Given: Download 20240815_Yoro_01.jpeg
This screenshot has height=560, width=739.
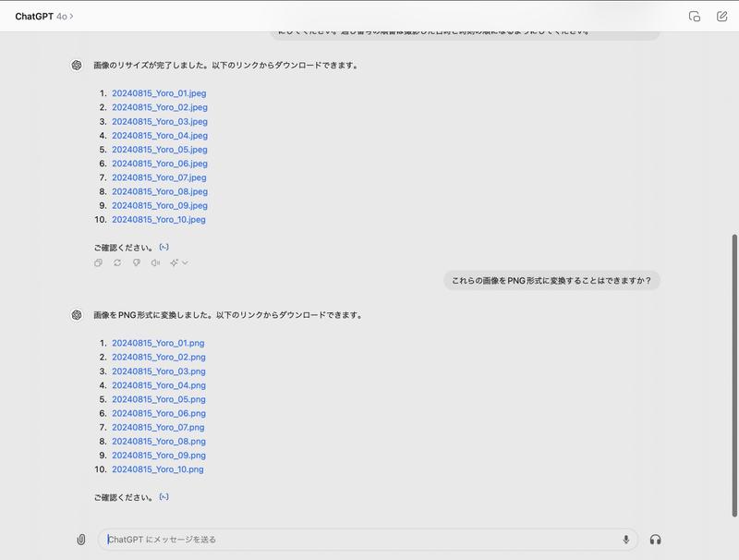Looking at the screenshot, I should [159, 93].
